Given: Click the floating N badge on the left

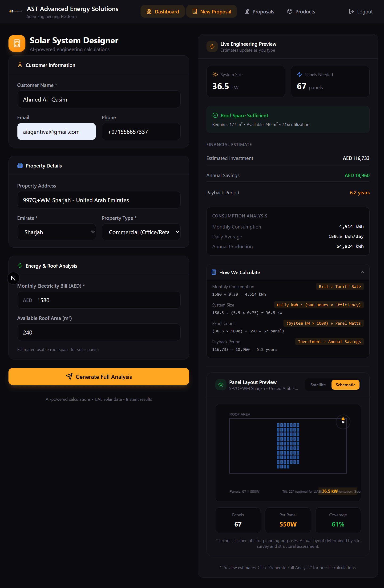Looking at the screenshot, I should [x=13, y=278].
